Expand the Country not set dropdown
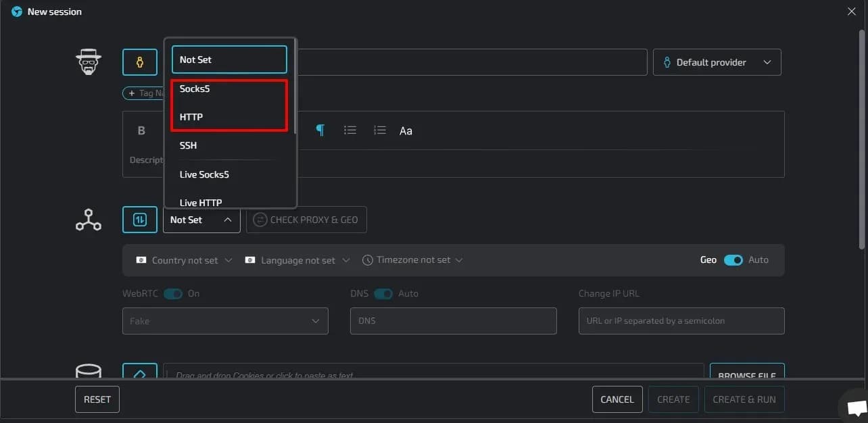Image resolution: width=868 pixels, height=423 pixels. (x=183, y=259)
